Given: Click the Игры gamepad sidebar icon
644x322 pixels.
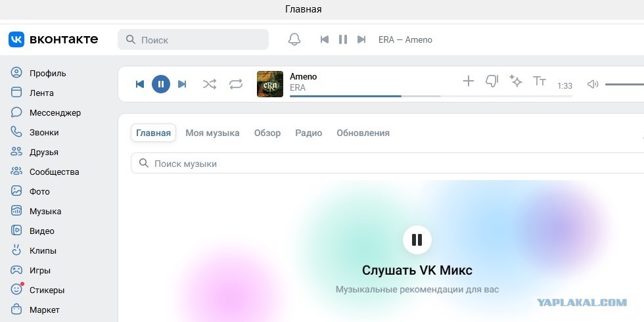Looking at the screenshot, I should coord(16,270).
